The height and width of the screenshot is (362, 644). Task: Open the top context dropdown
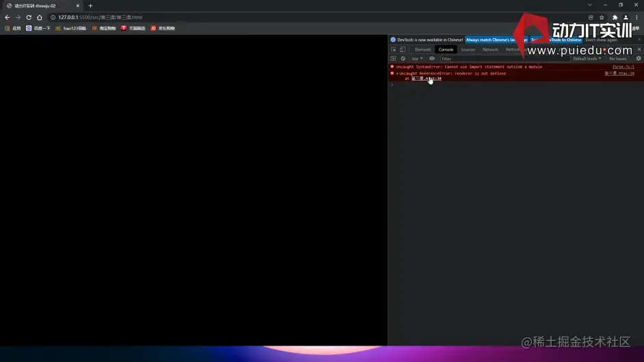pos(417,59)
